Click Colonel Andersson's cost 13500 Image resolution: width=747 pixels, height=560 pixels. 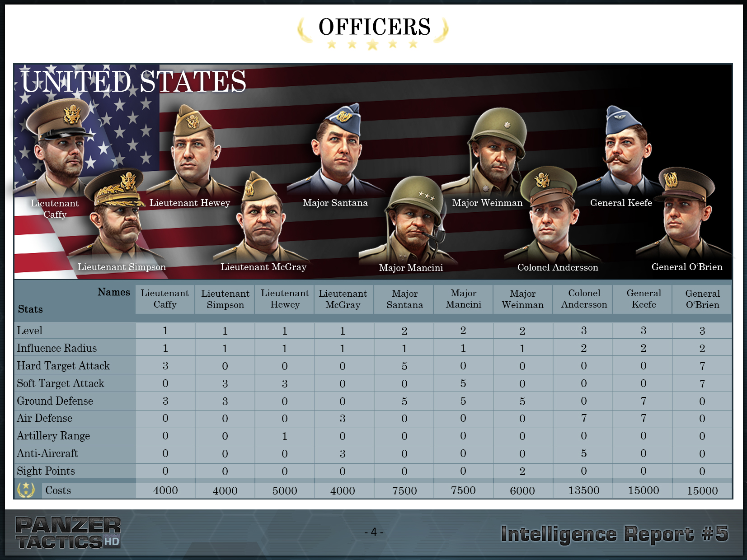pyautogui.click(x=584, y=490)
